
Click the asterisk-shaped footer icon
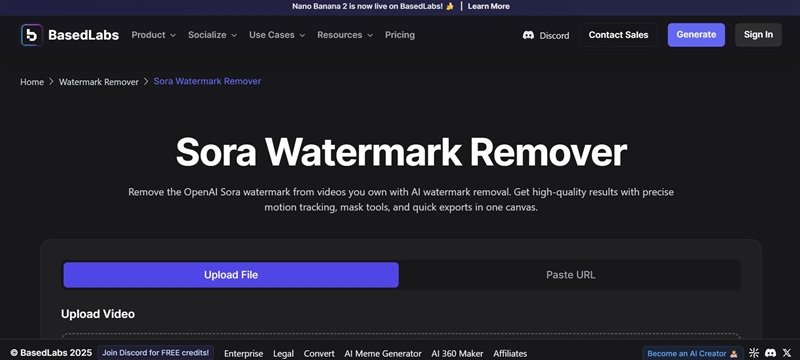[755, 353]
